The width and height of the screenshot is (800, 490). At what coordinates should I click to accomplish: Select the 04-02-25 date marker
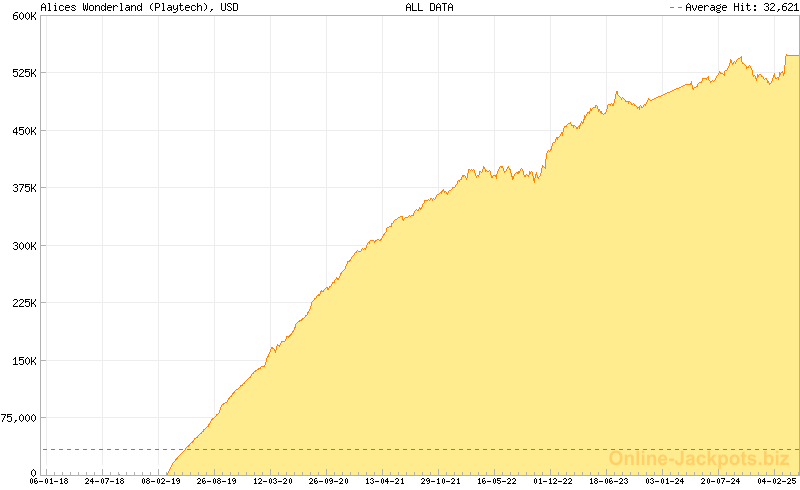click(775, 482)
